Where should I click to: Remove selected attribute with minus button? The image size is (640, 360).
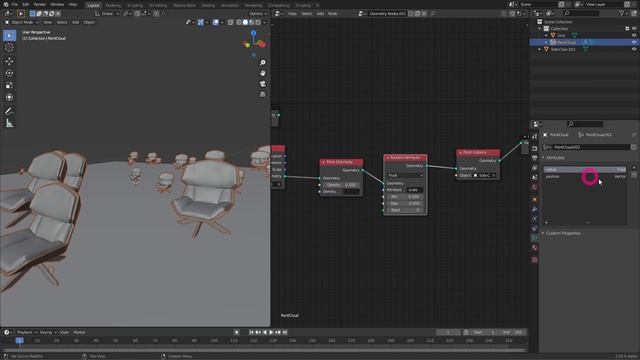(634, 175)
